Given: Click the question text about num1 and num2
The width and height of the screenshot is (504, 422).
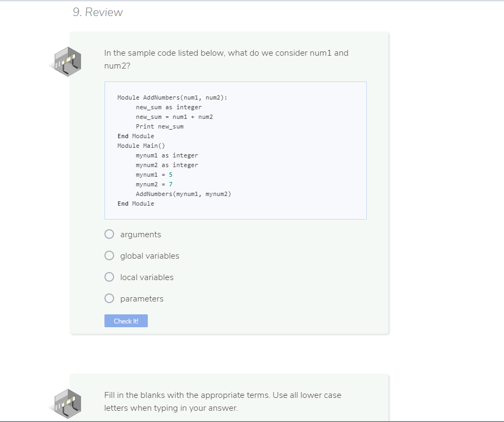Looking at the screenshot, I should point(226,59).
